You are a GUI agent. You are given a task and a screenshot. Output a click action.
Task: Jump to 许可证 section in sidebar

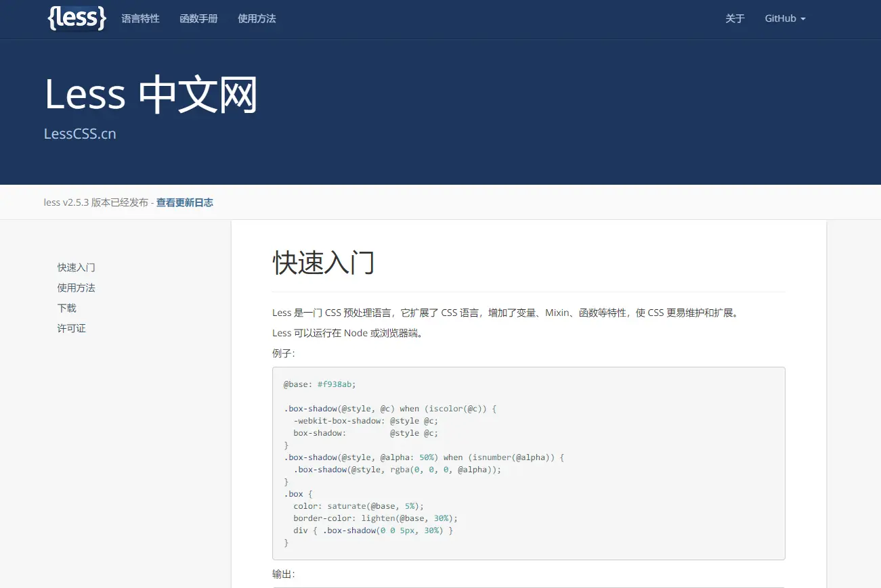click(x=72, y=329)
